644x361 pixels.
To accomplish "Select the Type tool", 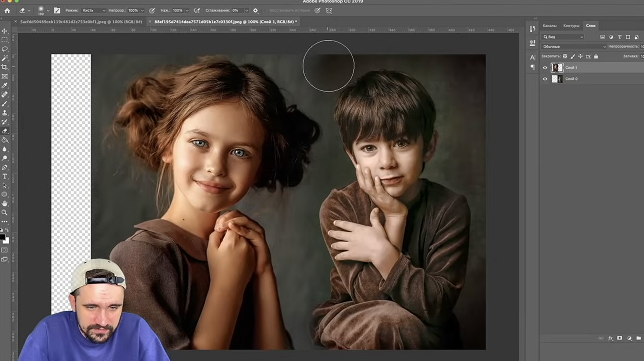I will click(5, 176).
